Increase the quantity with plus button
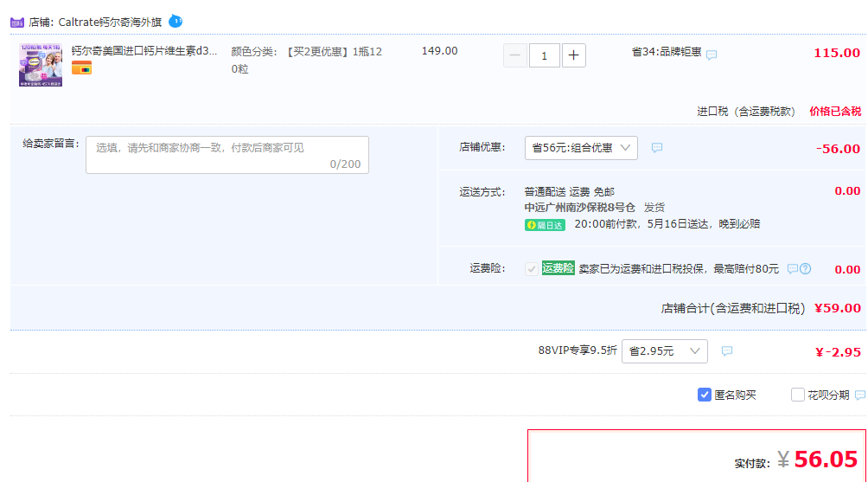The image size is (868, 482). pos(573,55)
